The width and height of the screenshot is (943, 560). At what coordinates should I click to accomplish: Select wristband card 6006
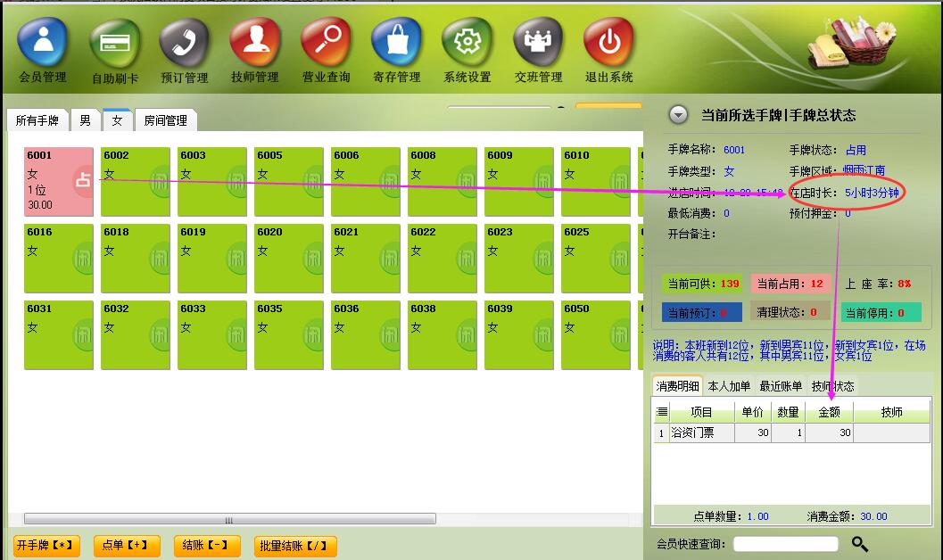point(365,181)
